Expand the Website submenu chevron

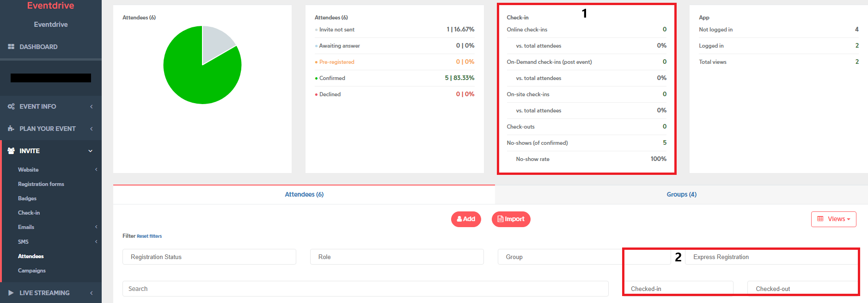click(96, 170)
